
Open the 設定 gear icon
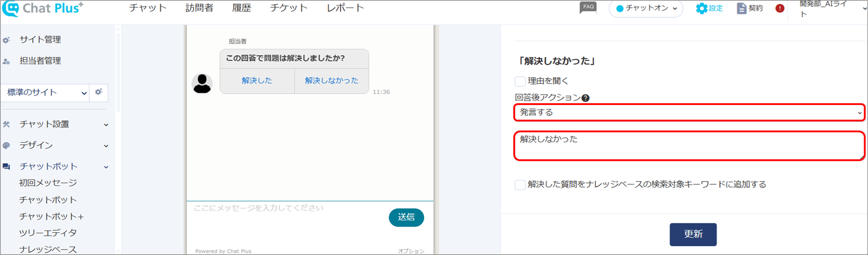click(701, 8)
